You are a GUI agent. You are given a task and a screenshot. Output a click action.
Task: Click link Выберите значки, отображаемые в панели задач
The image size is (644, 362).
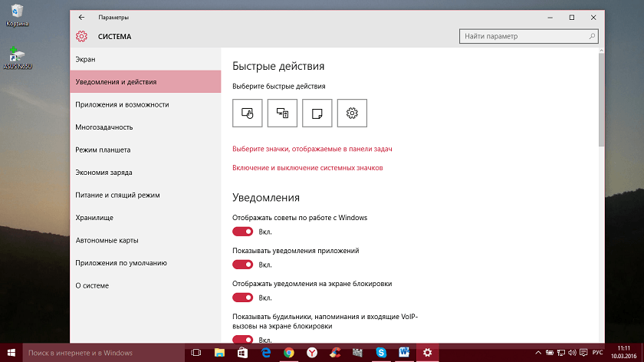[x=312, y=149]
